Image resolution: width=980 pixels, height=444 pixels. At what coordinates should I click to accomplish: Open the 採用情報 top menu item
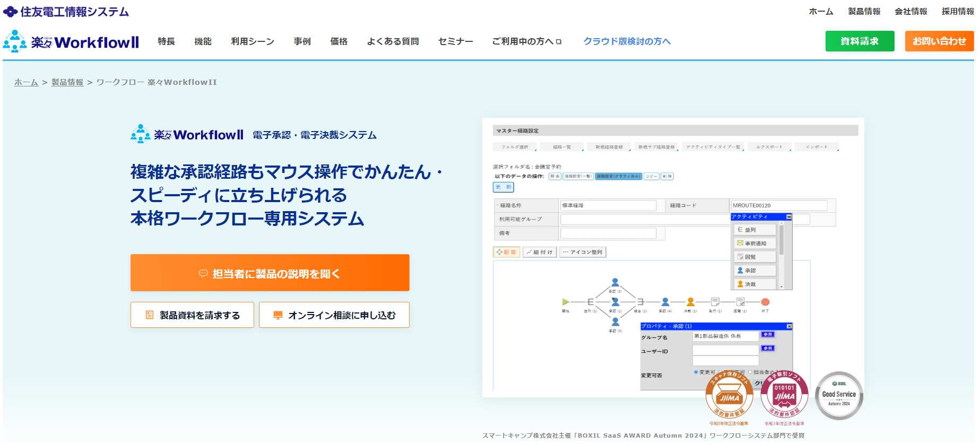point(958,12)
